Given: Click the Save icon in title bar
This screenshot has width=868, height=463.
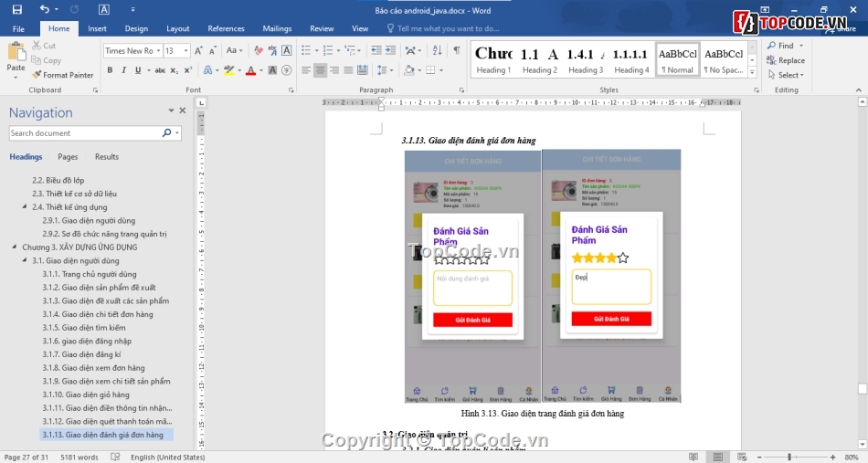Looking at the screenshot, I should coord(16,10).
